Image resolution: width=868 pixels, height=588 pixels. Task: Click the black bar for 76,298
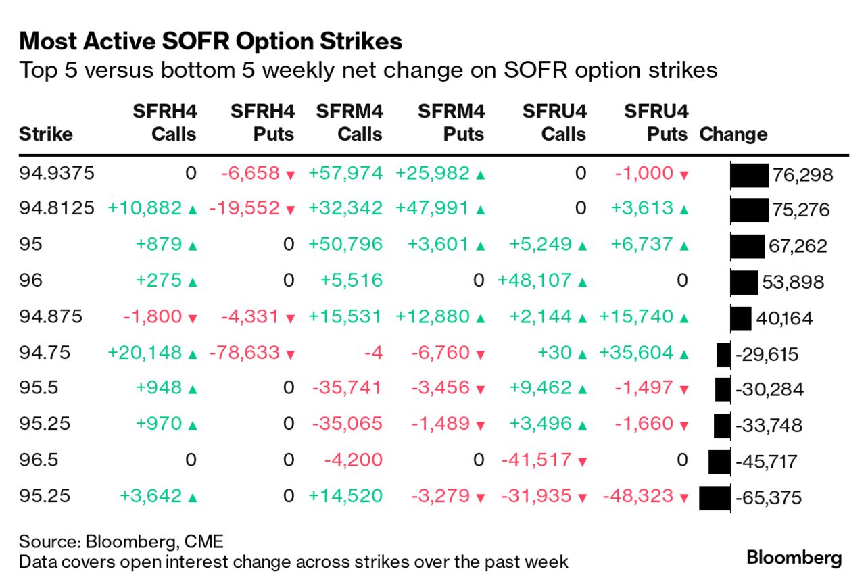click(x=750, y=175)
